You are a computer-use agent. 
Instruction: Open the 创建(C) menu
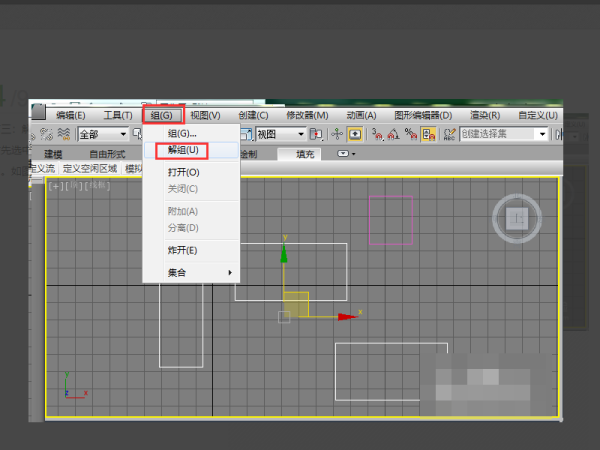pos(253,115)
